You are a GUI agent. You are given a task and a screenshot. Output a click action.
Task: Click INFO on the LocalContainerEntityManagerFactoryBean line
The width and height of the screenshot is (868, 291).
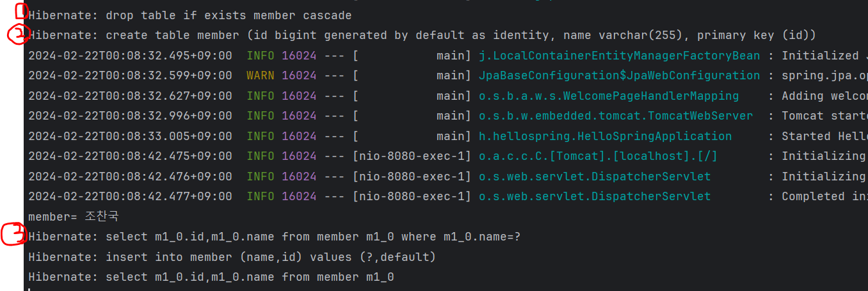pos(261,56)
